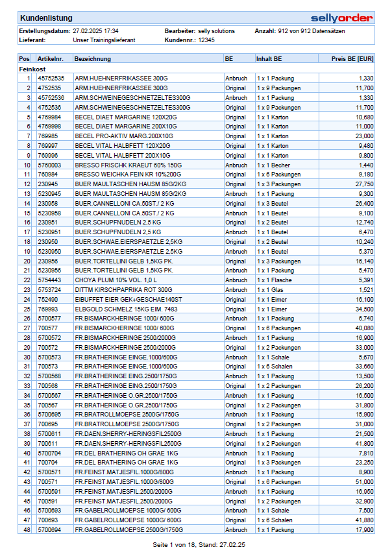Click the sellyorder logo
The width and height of the screenshot is (392, 556).
click(341, 18)
